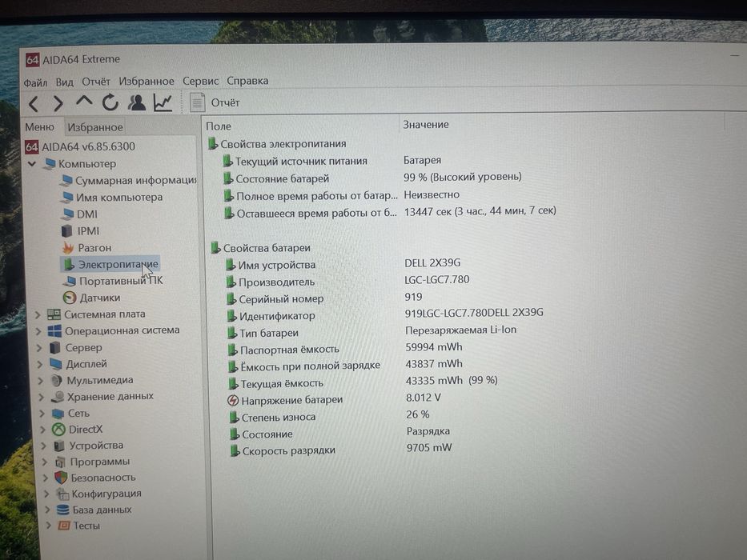Select the AIDA64 v6.85.6300 root node

(x=80, y=146)
